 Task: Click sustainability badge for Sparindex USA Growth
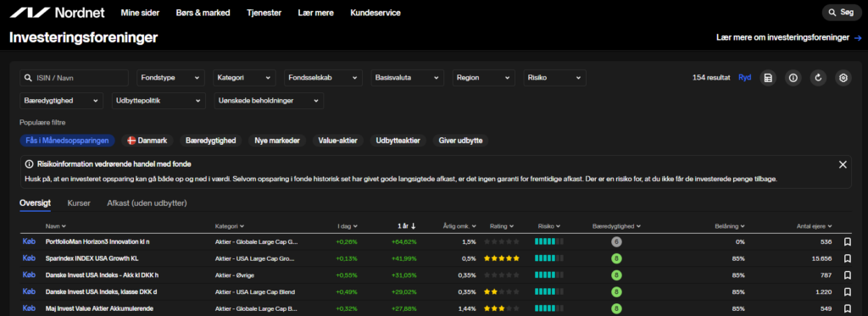click(617, 258)
